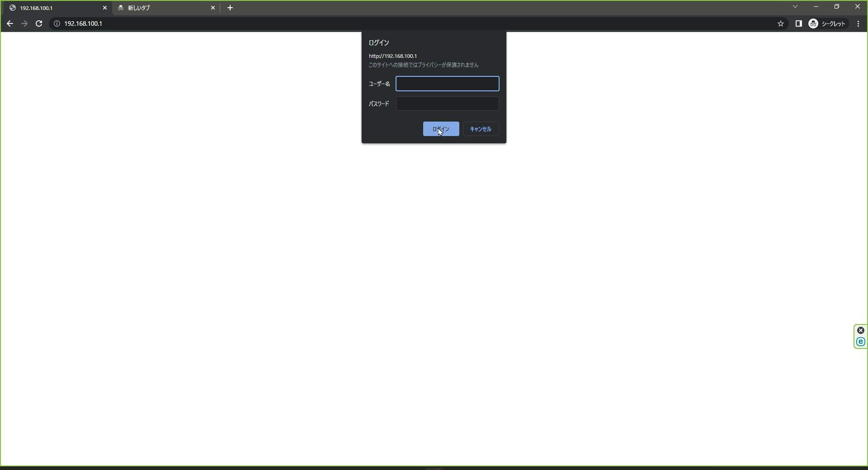View site information icon in address bar
The image size is (868, 470).
[57, 23]
